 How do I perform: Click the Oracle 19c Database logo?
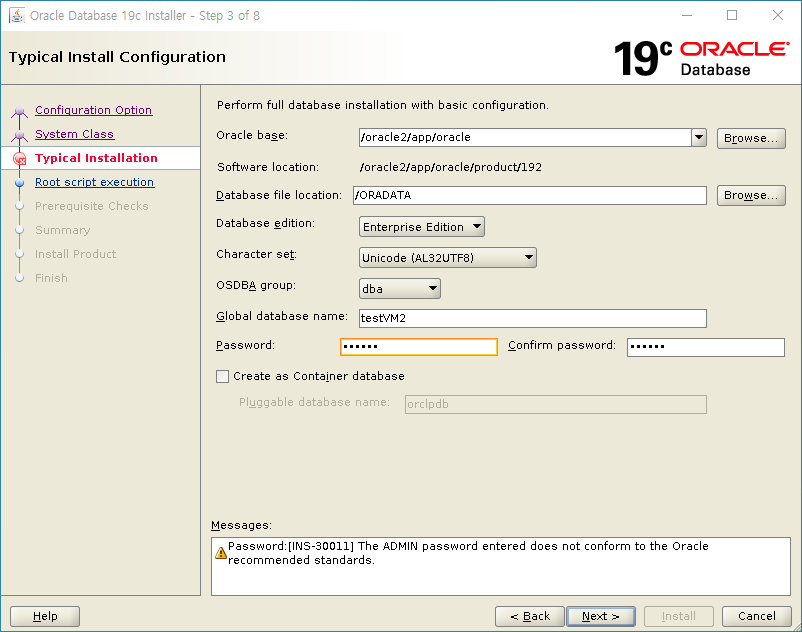(x=702, y=58)
